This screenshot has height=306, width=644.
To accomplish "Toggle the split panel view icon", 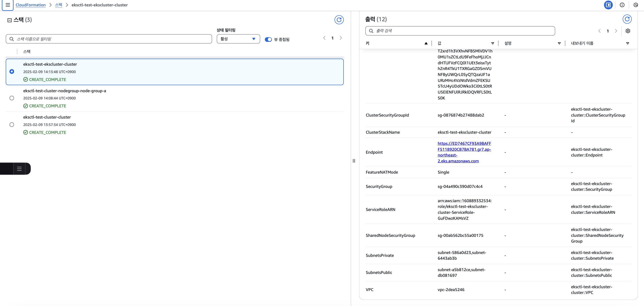I will (608, 5).
